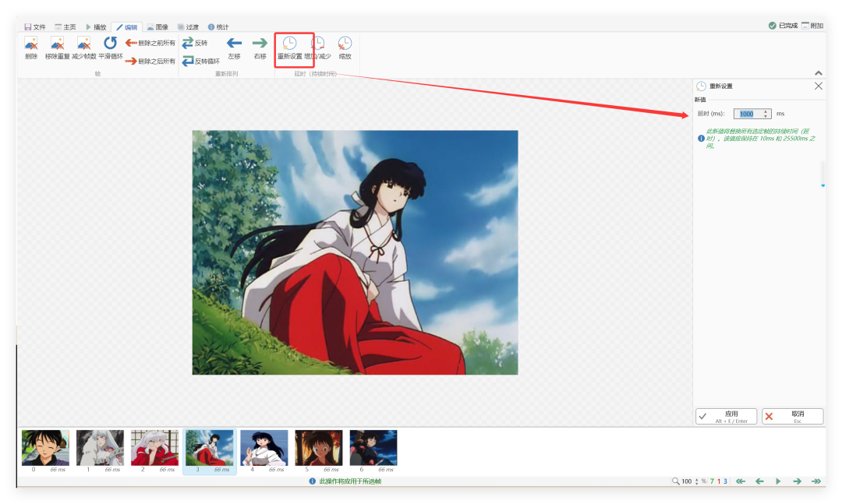
Task: Select frame 0 thumbnail
Action: coord(46,448)
